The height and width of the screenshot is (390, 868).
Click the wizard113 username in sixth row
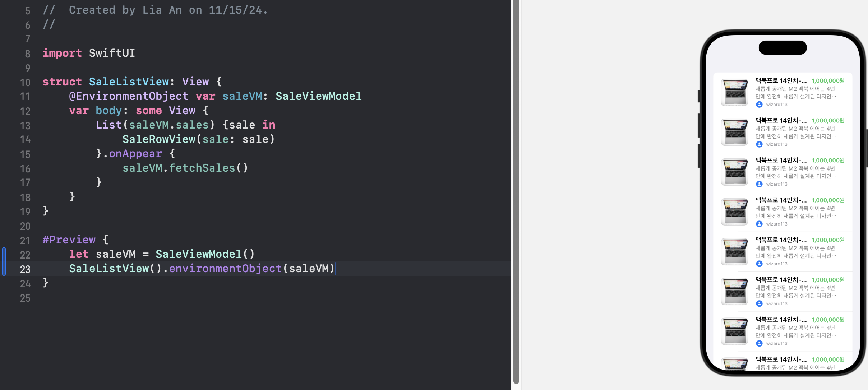pos(776,304)
